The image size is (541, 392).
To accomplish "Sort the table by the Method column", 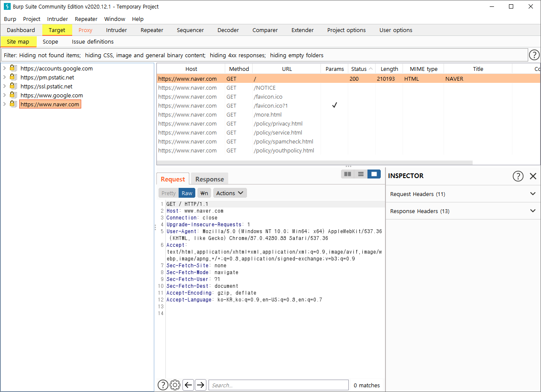I will coord(239,69).
